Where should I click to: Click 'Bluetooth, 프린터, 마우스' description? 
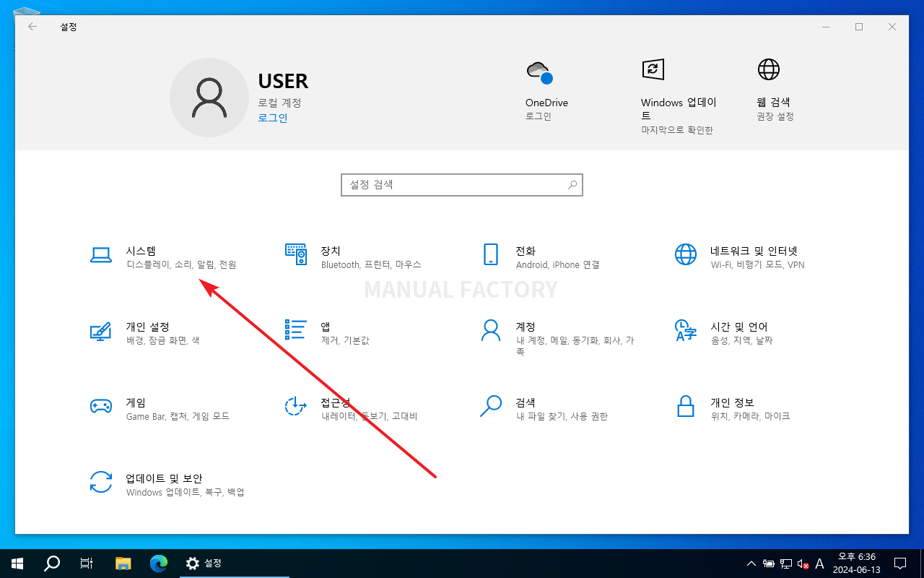[371, 264]
